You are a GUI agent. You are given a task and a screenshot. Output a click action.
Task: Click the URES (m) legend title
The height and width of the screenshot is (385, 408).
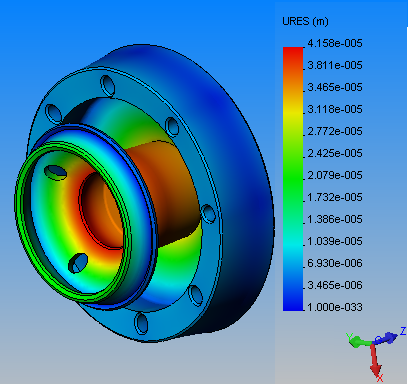305,22
